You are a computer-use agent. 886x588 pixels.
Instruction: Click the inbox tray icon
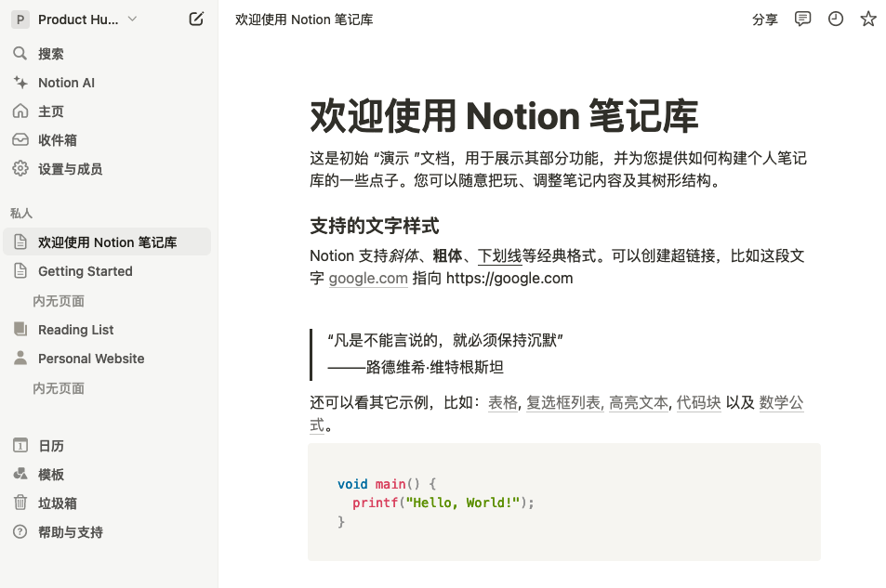tap(20, 139)
